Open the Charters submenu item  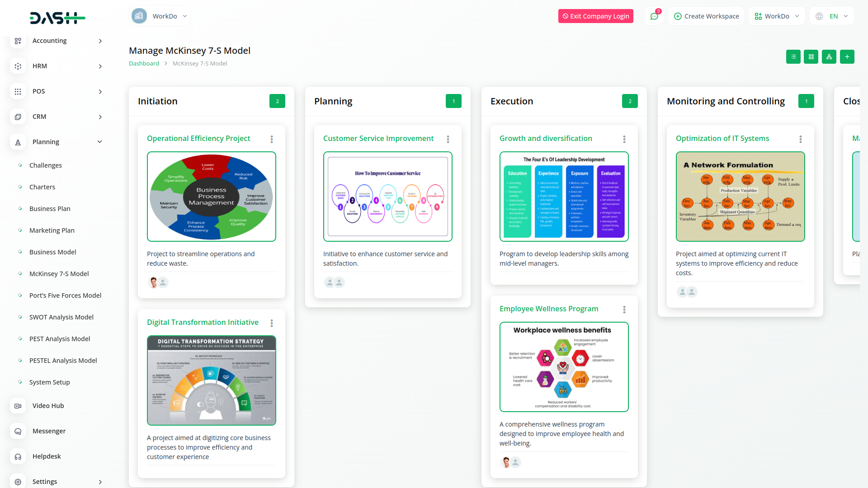[x=42, y=187]
